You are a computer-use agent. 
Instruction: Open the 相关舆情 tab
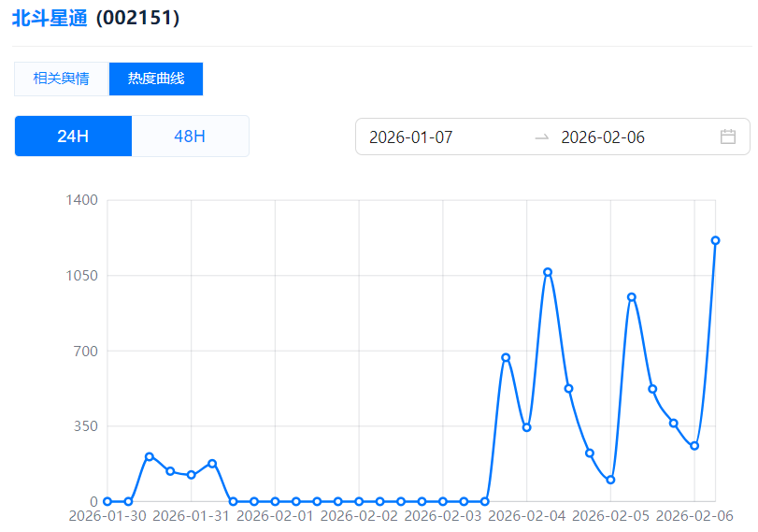pos(62,79)
